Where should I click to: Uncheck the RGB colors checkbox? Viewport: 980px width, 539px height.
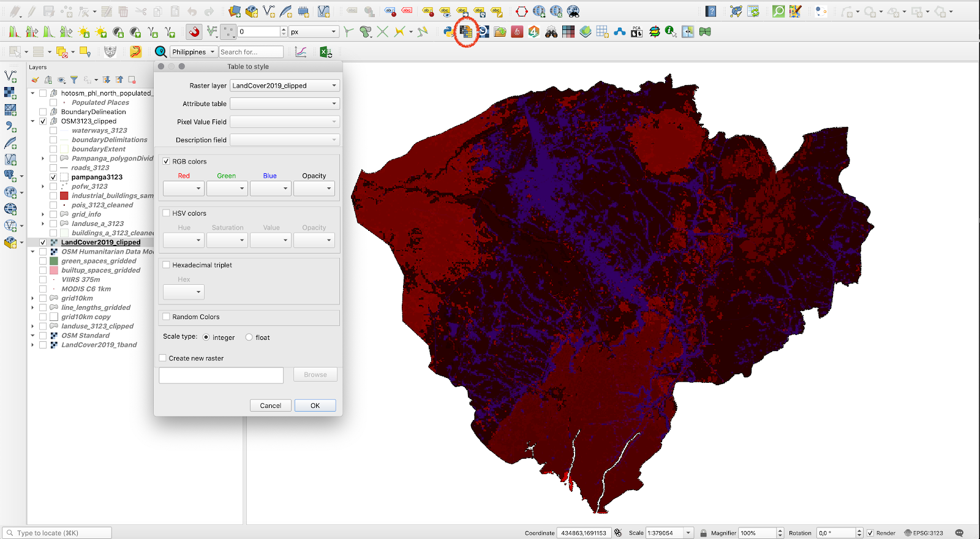point(166,162)
